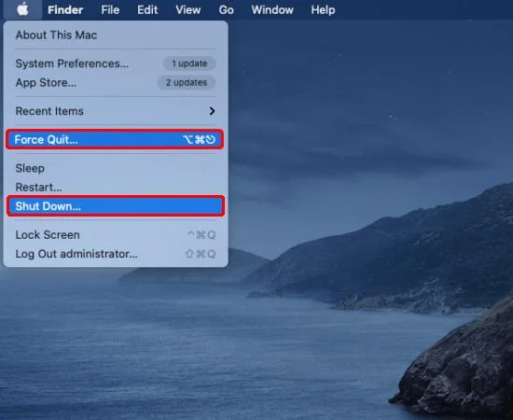Click the 2 updates badge
513x420 pixels.
[187, 82]
